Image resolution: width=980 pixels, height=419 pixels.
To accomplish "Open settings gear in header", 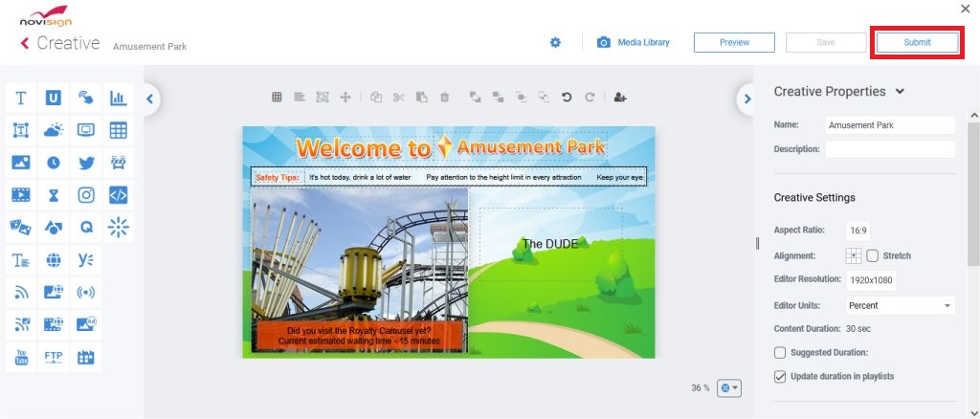I will click(x=555, y=42).
